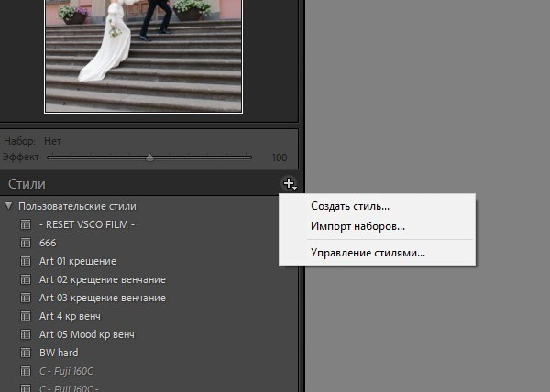This screenshot has height=392, width=550.
Task: Click preset icon beside 'Art 02 крещение венчание'
Action: pos(26,280)
